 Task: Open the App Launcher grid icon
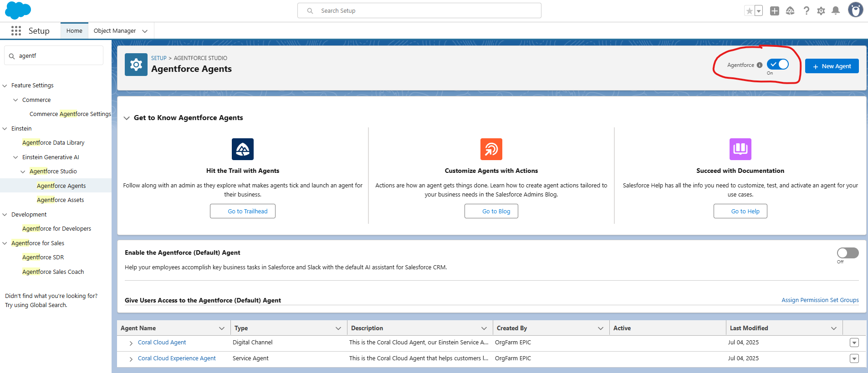point(16,30)
